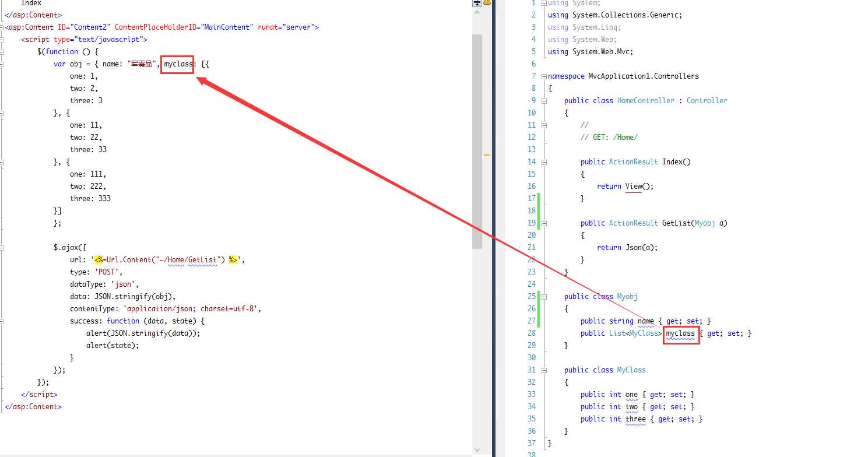Click 'public int two' property line
868x457 pixels.
coord(638,406)
